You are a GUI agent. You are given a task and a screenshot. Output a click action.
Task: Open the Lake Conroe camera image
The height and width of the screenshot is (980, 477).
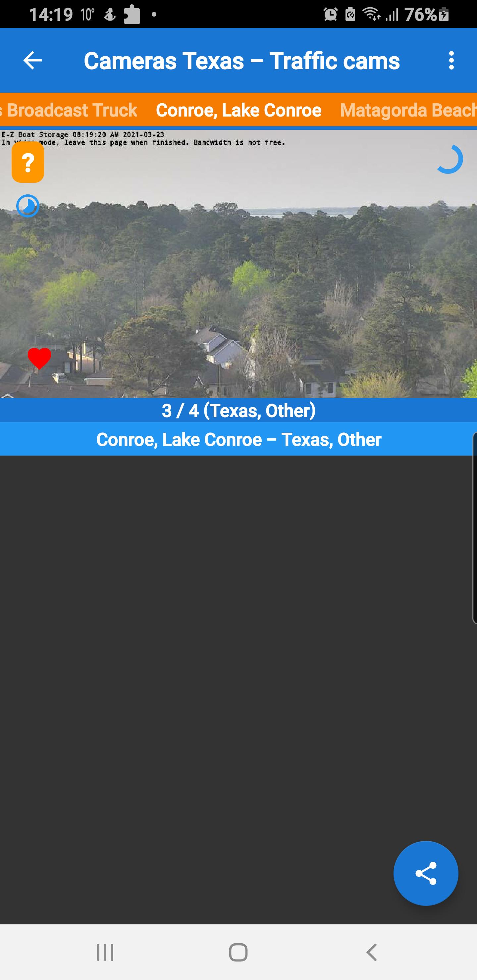point(238,263)
